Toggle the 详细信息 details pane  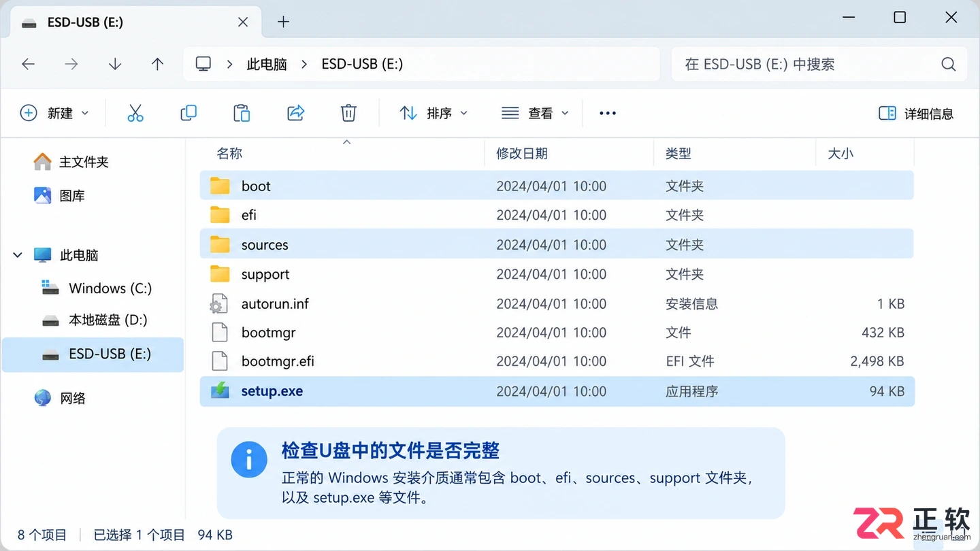tap(916, 113)
